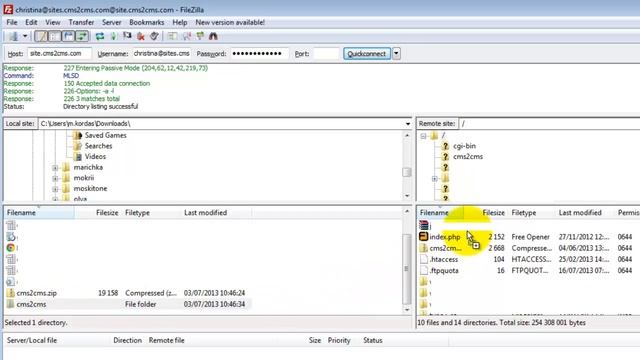Expand the mokrii folder

[x=55, y=178]
